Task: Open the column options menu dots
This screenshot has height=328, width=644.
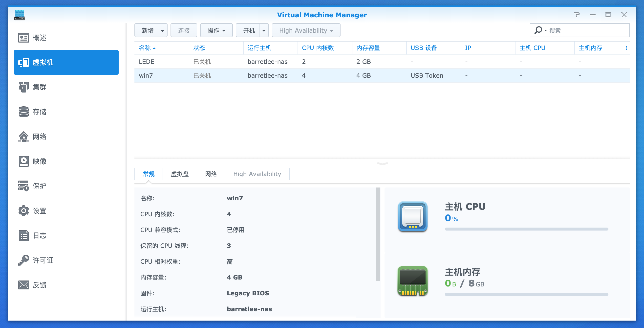Action: tap(626, 48)
